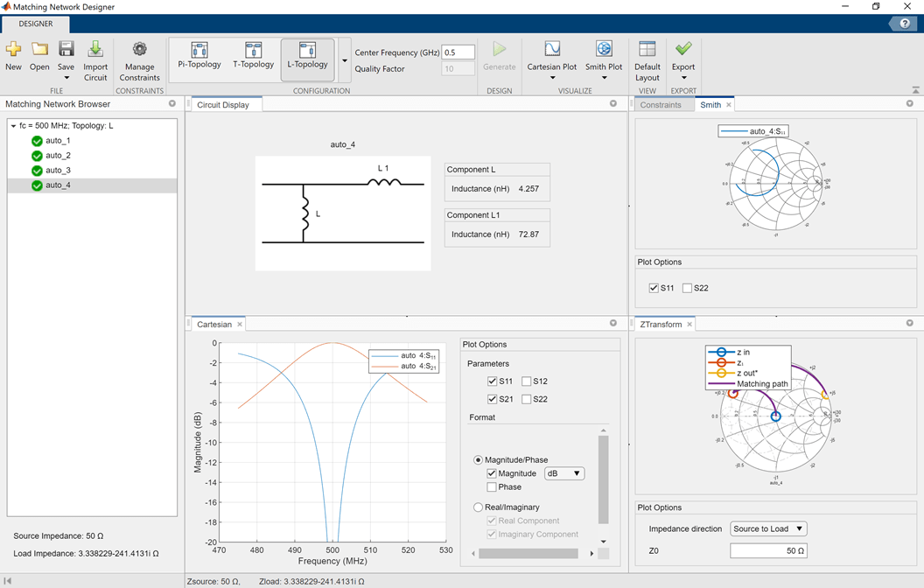Select the Pi-Topology icon

point(199,50)
